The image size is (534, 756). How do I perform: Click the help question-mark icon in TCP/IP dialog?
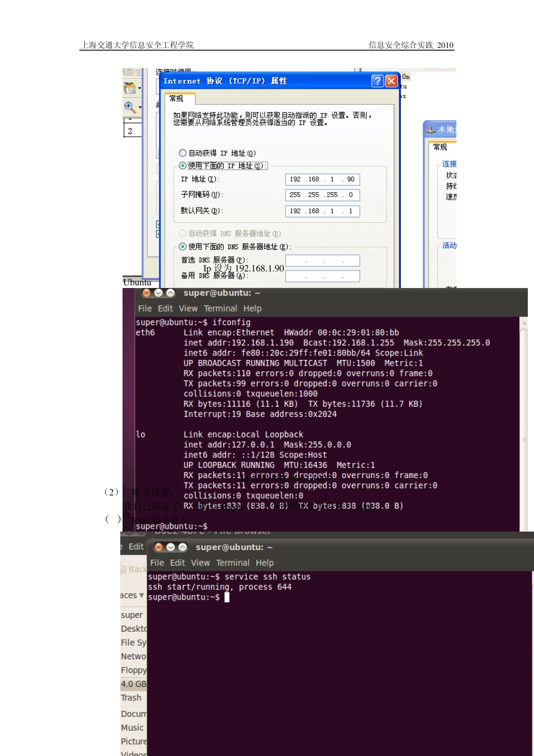pos(378,81)
